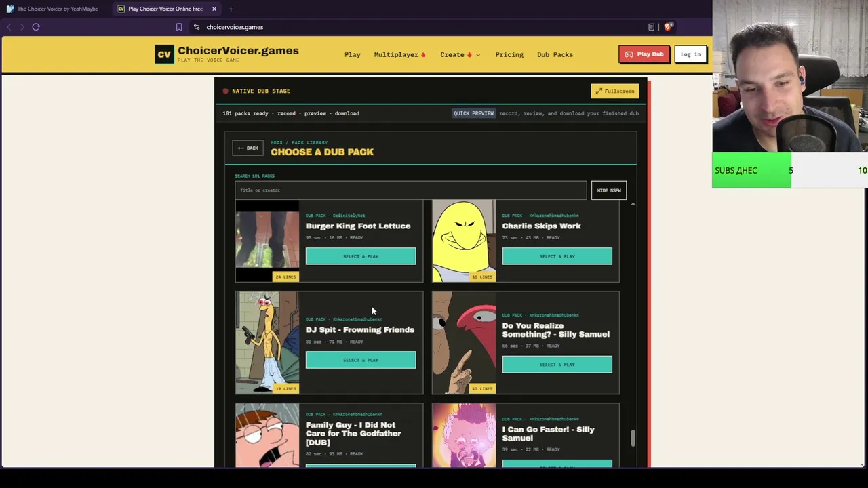
Task: Click '98 sec · 16 MB · READY' info
Action: pos(334,238)
